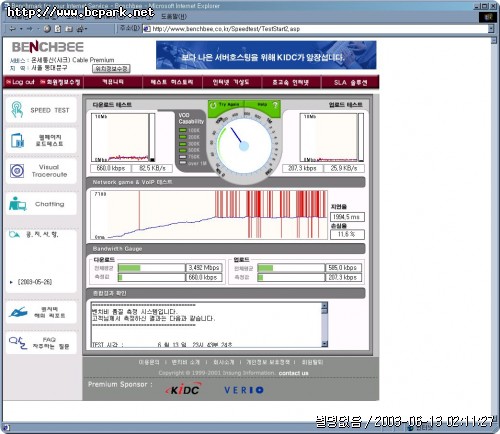Click the browser Back arrow
Image resolution: width=500 pixels, height=434 pixels.
(x=13, y=29)
